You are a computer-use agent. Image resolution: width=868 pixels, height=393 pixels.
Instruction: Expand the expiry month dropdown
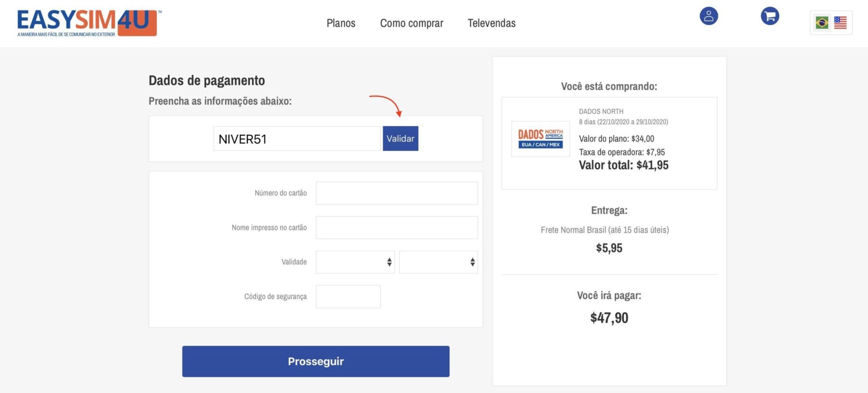pyautogui.click(x=355, y=262)
